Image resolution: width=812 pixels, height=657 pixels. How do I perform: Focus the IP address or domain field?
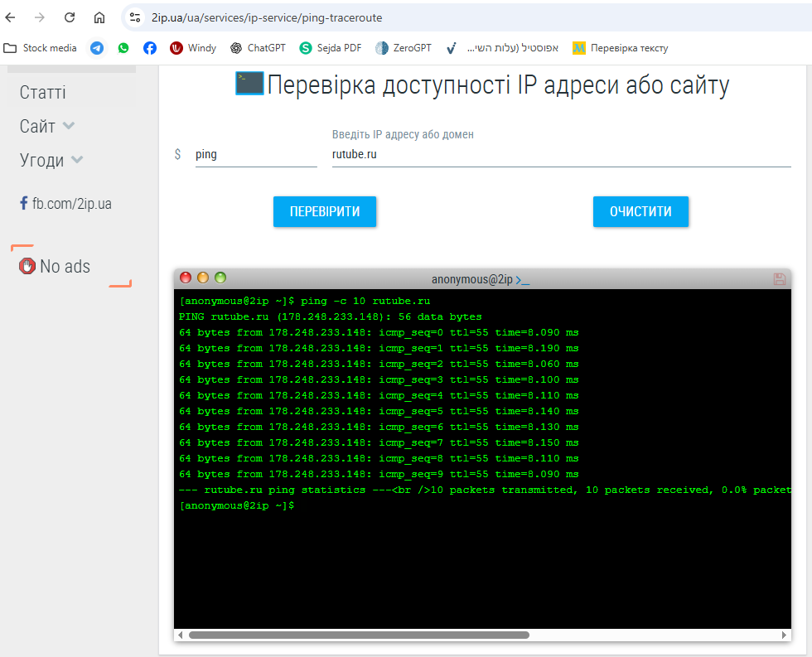click(x=562, y=154)
